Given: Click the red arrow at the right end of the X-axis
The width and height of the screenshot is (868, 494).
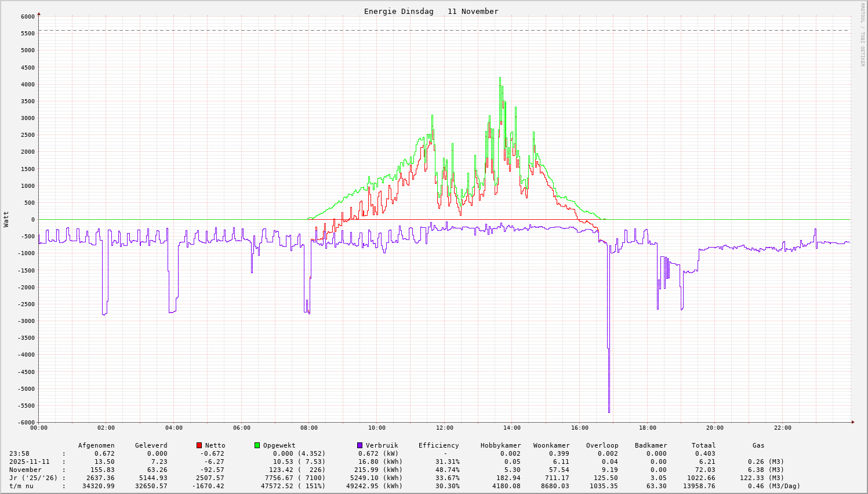Looking at the screenshot, I should pyautogui.click(x=853, y=422).
